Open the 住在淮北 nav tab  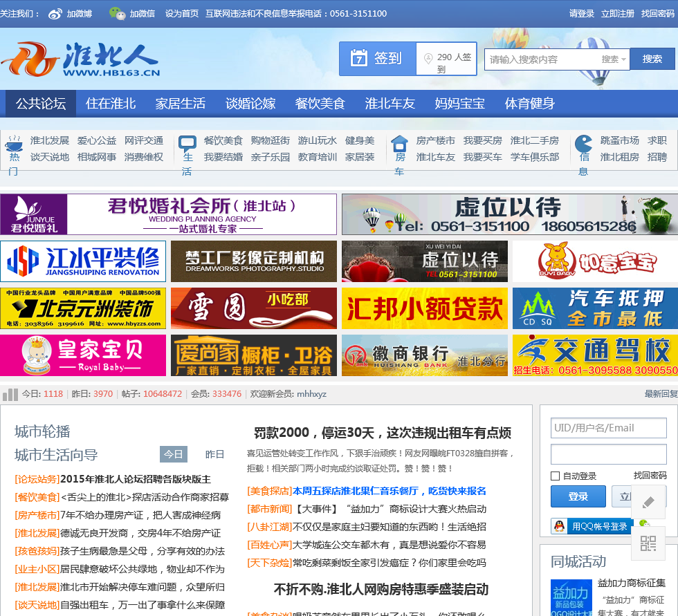tap(111, 104)
